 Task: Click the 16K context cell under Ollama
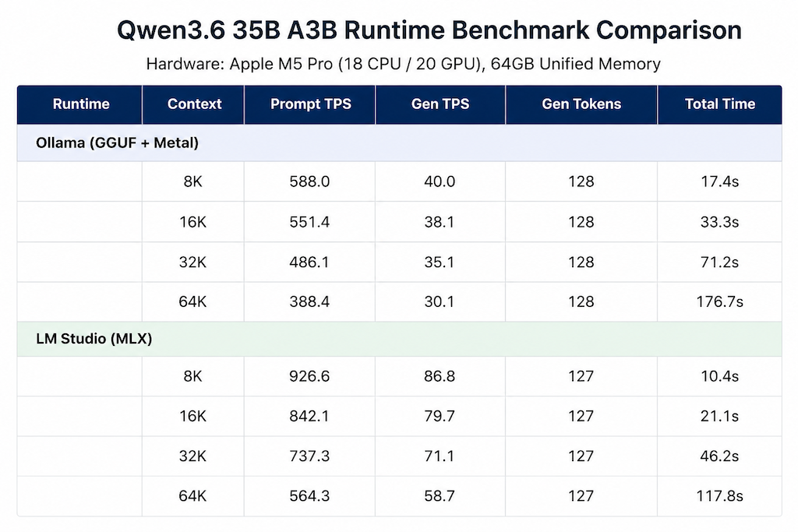pyautogui.click(x=193, y=222)
